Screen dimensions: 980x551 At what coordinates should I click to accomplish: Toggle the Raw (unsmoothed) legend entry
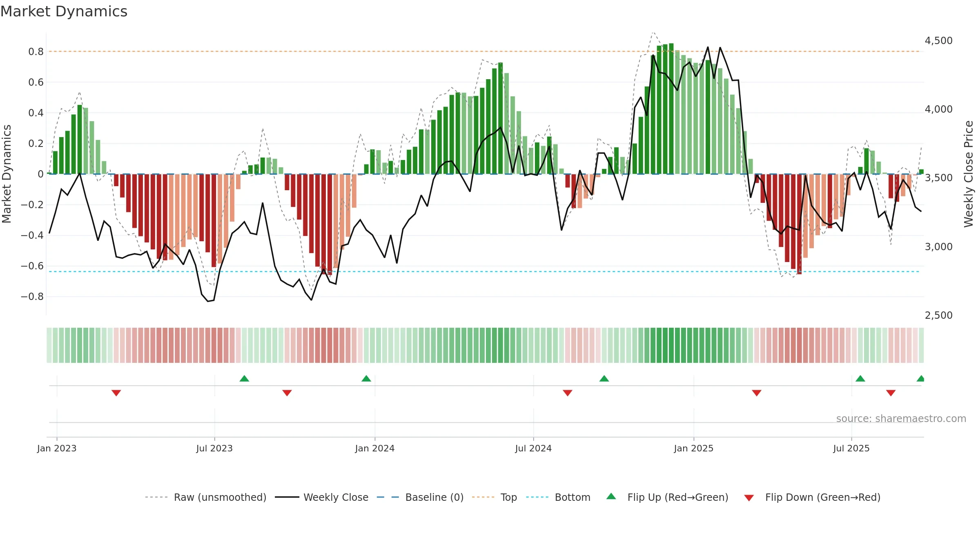(206, 497)
